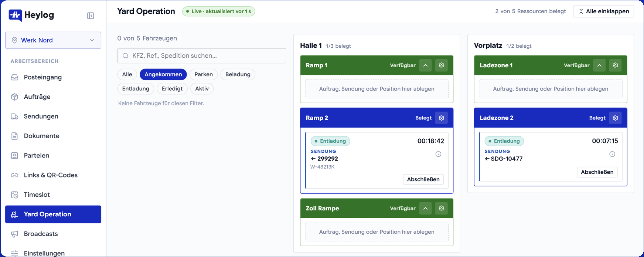Viewport: 644px width, 257px height.
Task: Open the Werk Nord location dropdown
Action: tap(53, 40)
